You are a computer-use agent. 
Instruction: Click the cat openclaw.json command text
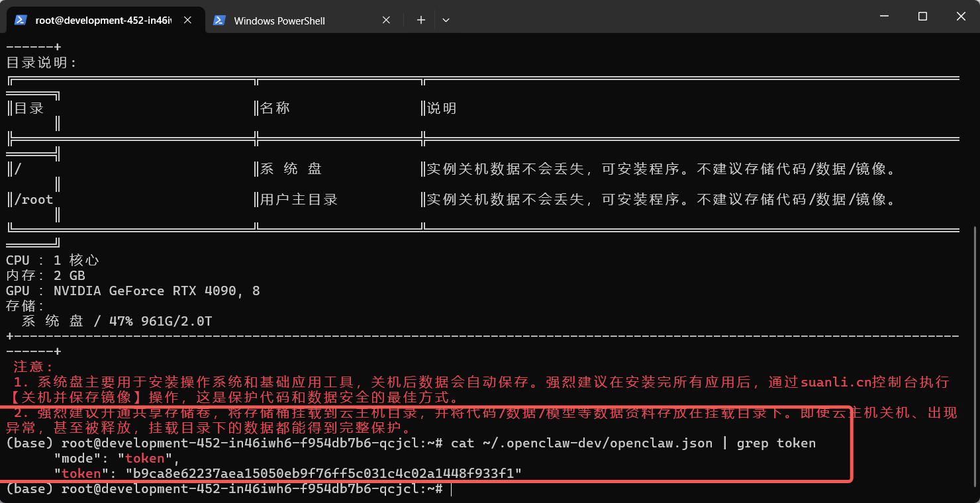tap(632, 443)
